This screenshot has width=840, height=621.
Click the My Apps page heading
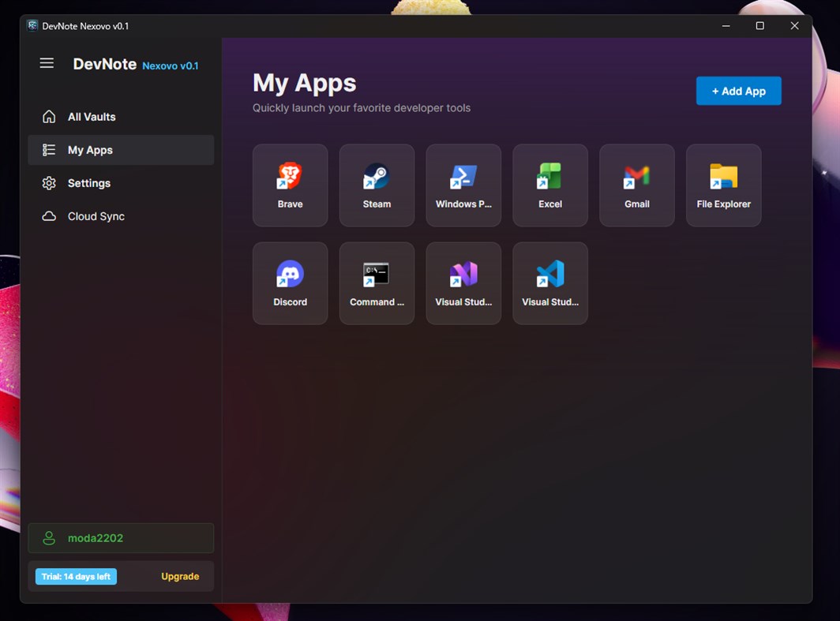tap(304, 84)
